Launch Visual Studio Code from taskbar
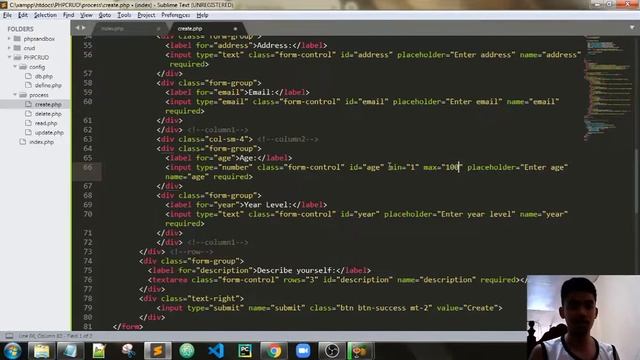The width and height of the screenshot is (640, 360). pyautogui.click(x=216, y=351)
